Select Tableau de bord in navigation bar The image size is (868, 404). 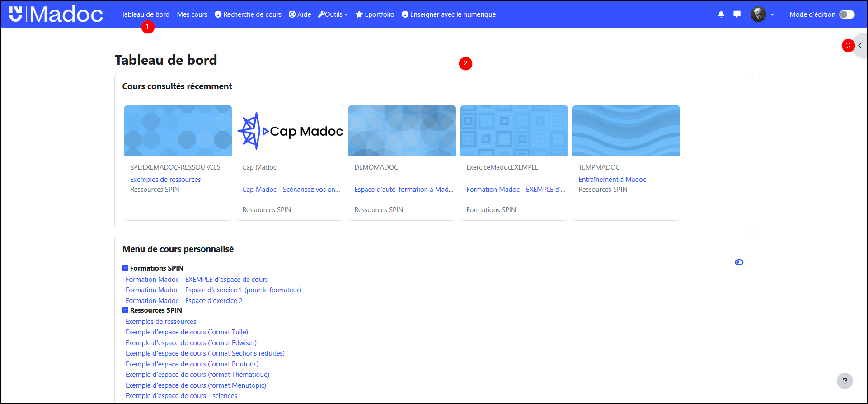tap(145, 14)
